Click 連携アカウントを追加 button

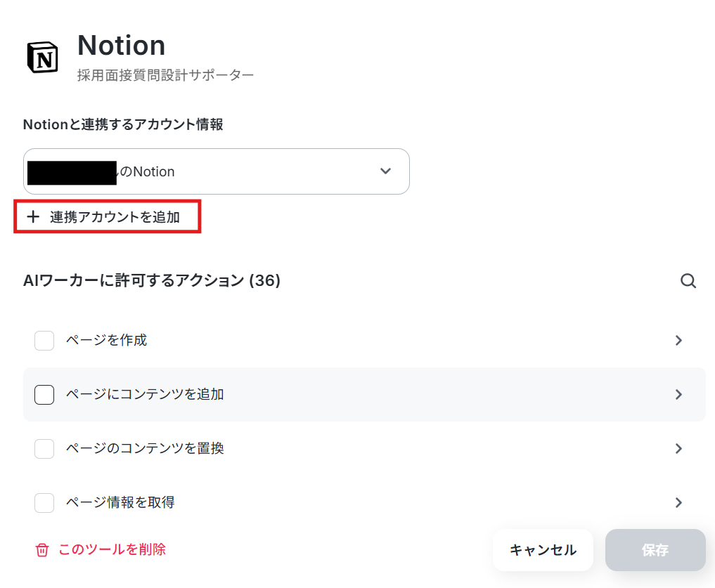pos(108,216)
